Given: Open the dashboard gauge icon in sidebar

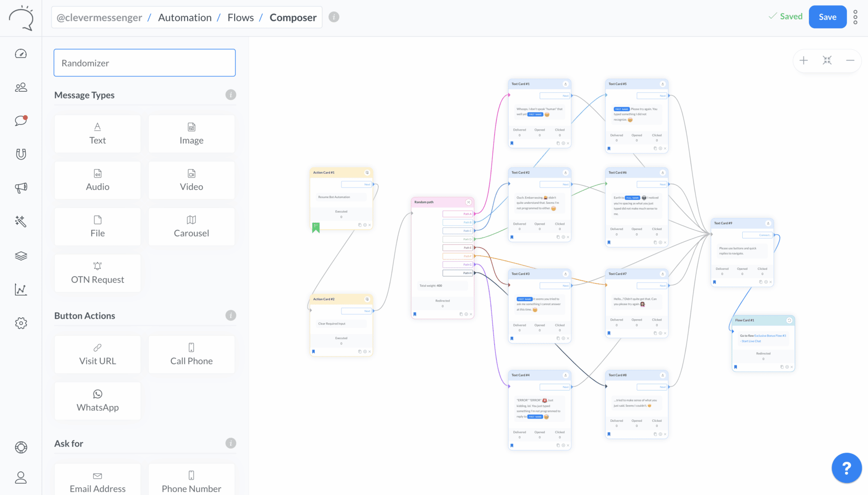Looking at the screenshot, I should pos(21,54).
